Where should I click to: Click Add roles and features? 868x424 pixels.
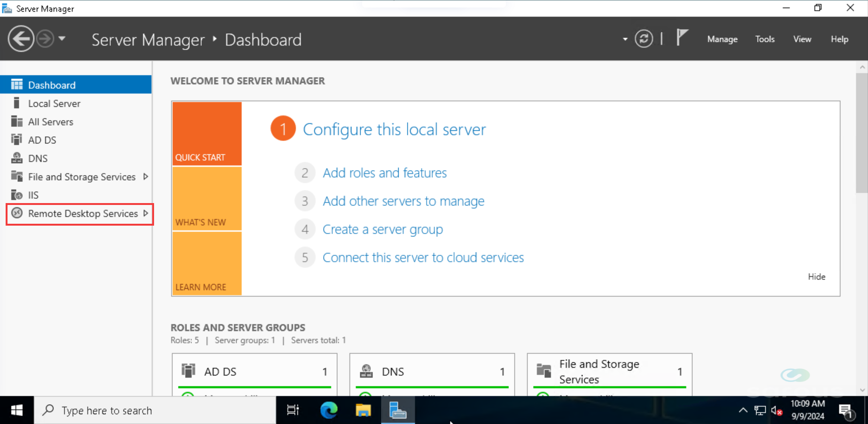point(384,173)
